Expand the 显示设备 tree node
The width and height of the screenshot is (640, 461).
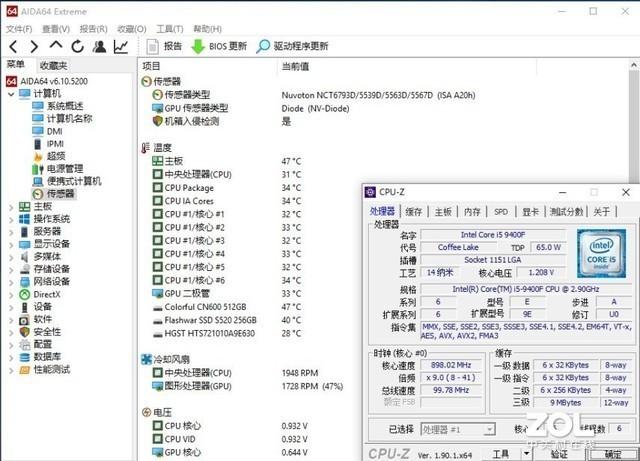pos(11,245)
